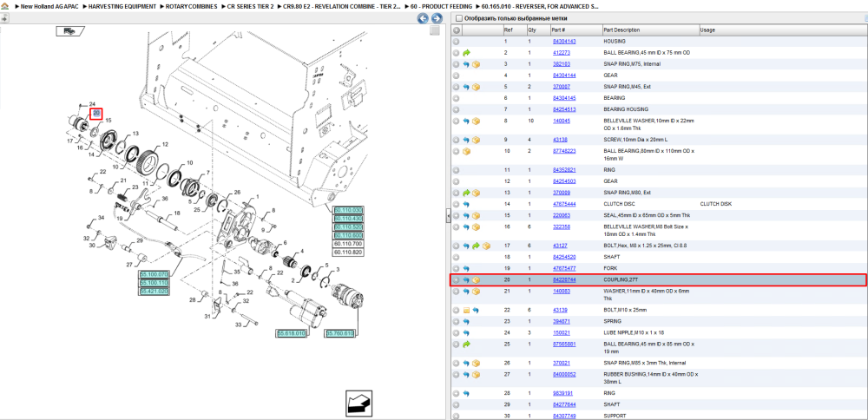The width and height of the screenshot is (868, 420).
Task: Enable 'Отобразить только выбранные метки' checkbox
Action: [458, 18]
